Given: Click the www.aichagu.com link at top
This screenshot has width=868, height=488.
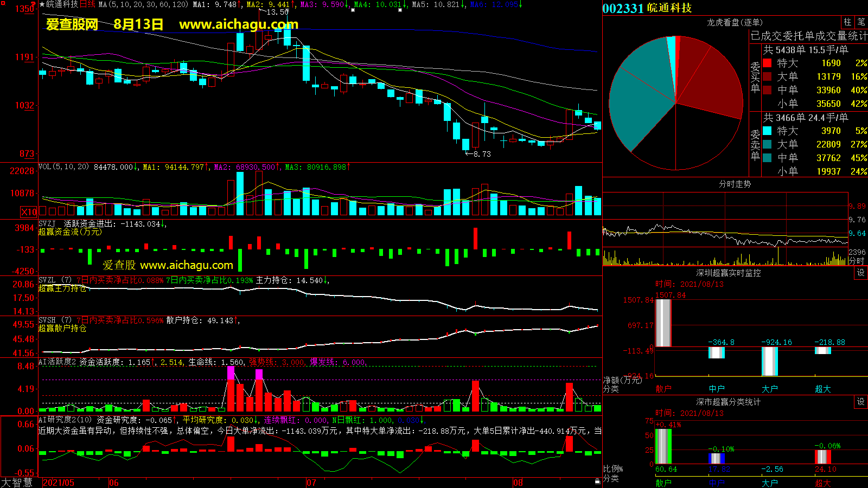Looking at the screenshot, I should (239, 24).
